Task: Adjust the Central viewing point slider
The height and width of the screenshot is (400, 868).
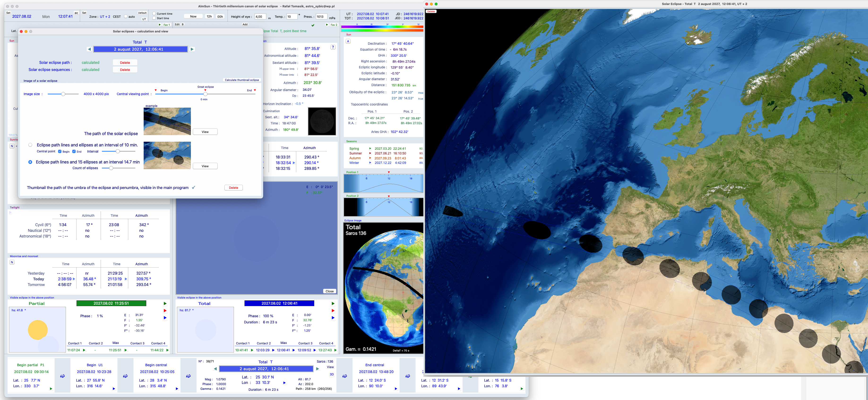Action: click(205, 94)
